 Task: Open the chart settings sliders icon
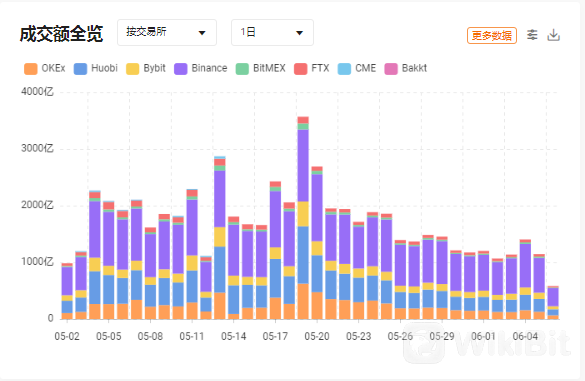532,35
